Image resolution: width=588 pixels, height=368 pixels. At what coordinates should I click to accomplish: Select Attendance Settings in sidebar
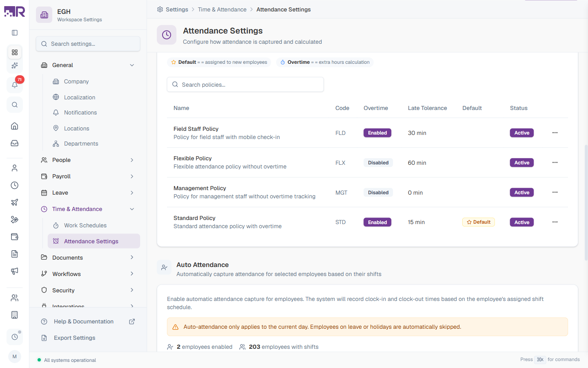point(94,241)
